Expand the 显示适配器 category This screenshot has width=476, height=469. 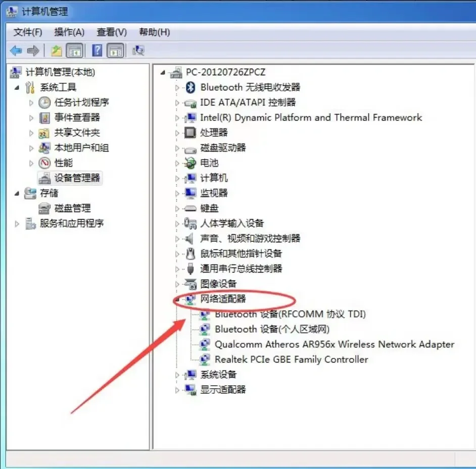pos(177,390)
